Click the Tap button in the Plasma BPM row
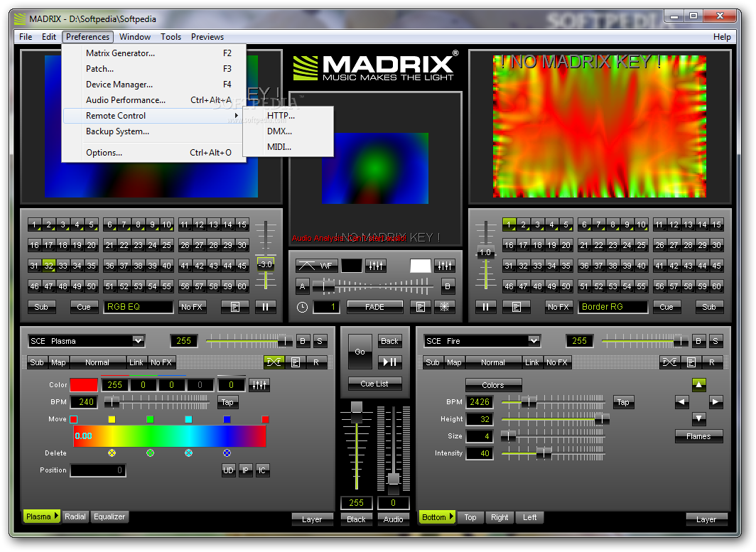This screenshot has width=756, height=552. pos(227,402)
